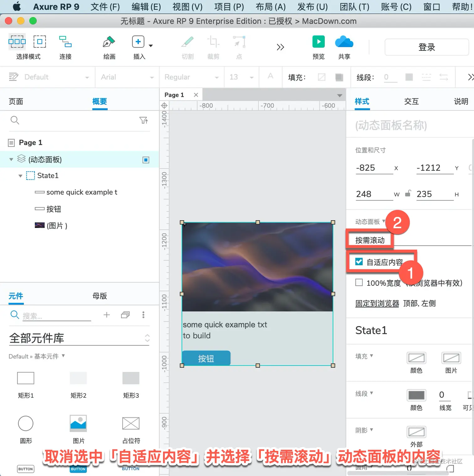This screenshot has height=476, width=474.
Task: Collapse the State1 tree node
Action: [x=20, y=176]
